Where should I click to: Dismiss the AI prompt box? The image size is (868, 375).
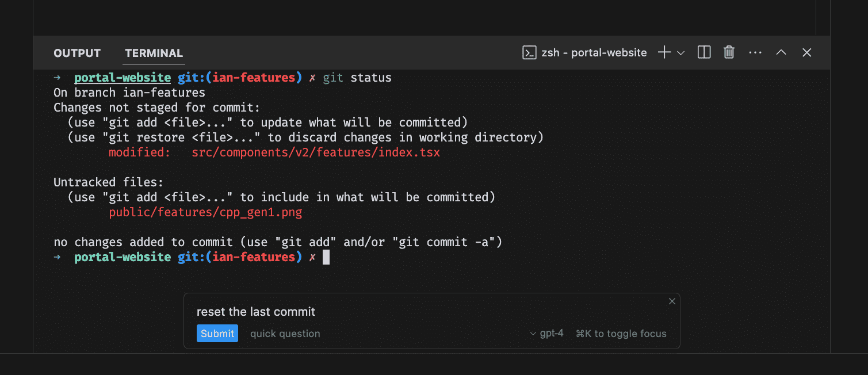pyautogui.click(x=672, y=301)
